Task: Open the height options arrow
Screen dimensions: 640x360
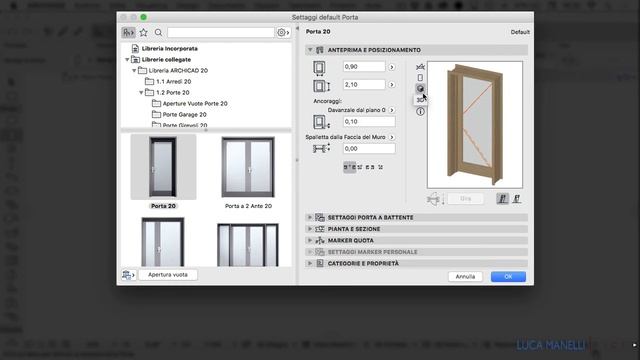Action: (x=392, y=85)
